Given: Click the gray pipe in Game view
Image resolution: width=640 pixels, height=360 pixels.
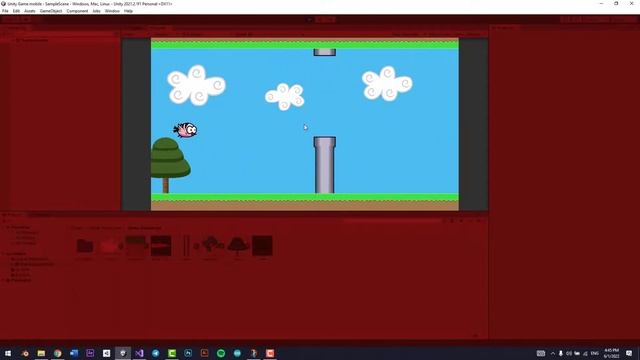Looking at the screenshot, I should tap(324, 165).
